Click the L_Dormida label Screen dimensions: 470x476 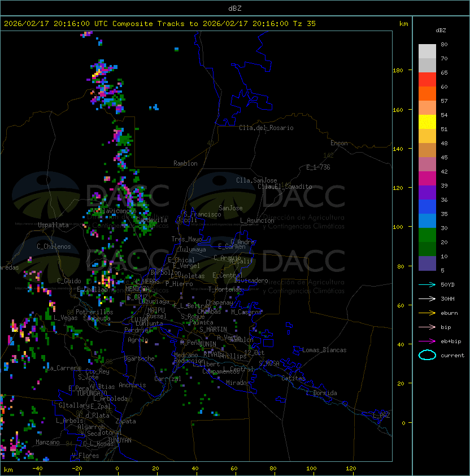tap(321, 393)
